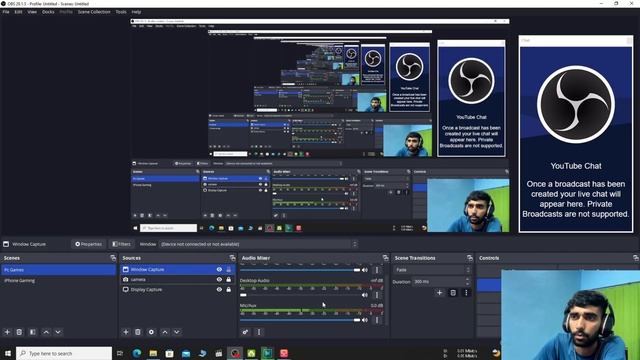Open the Scene Collection menu

tap(94, 12)
